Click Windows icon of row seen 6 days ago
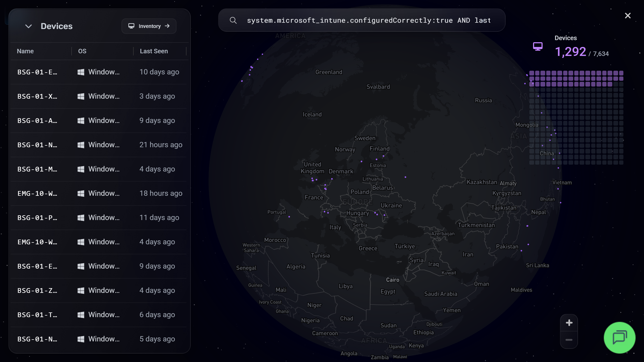Screen dimensions: 644x362 (x=81, y=315)
